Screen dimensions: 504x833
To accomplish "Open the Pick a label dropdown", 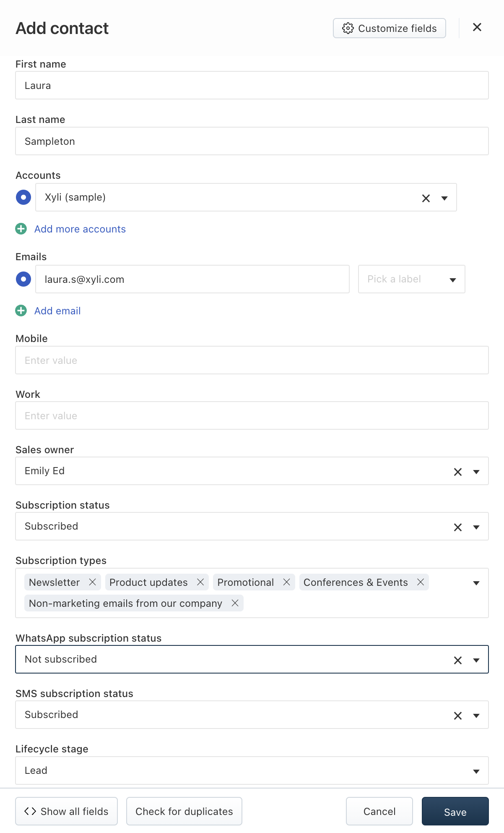I will [x=412, y=279].
